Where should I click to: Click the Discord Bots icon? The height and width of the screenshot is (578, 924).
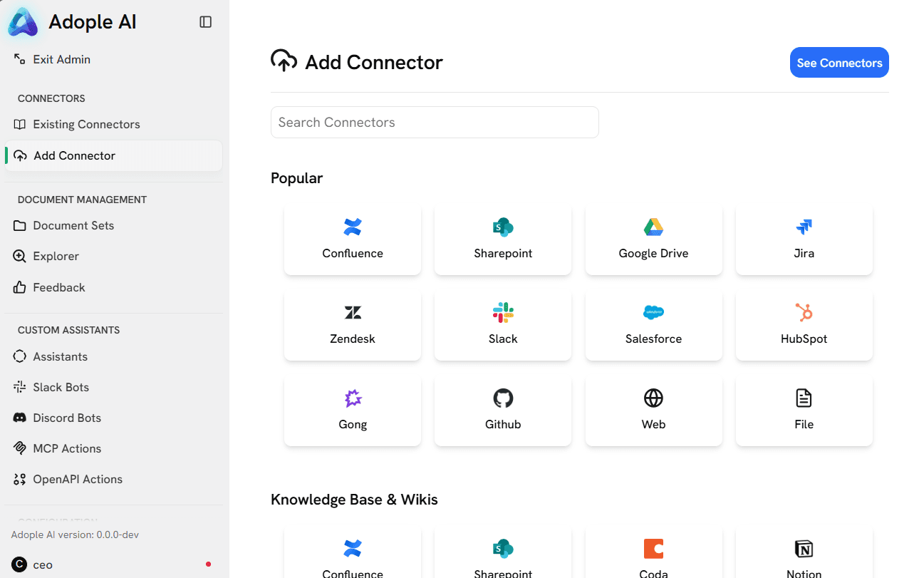coord(20,418)
